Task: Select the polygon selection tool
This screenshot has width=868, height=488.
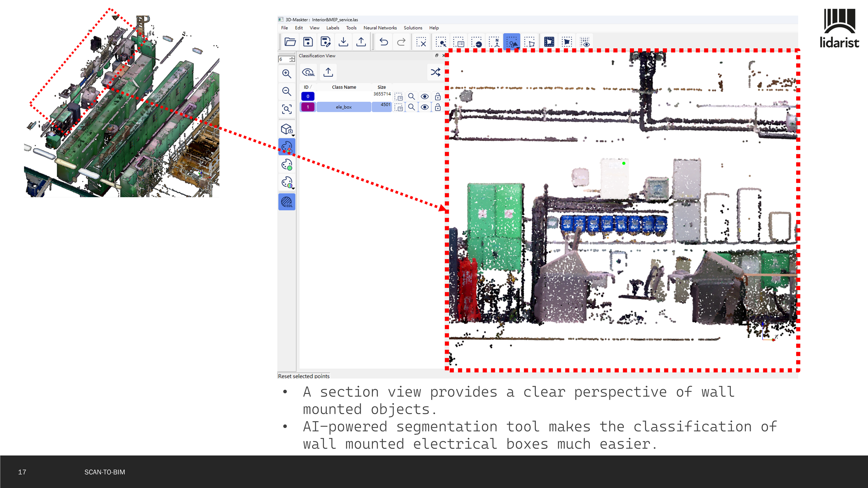Action: pos(529,42)
